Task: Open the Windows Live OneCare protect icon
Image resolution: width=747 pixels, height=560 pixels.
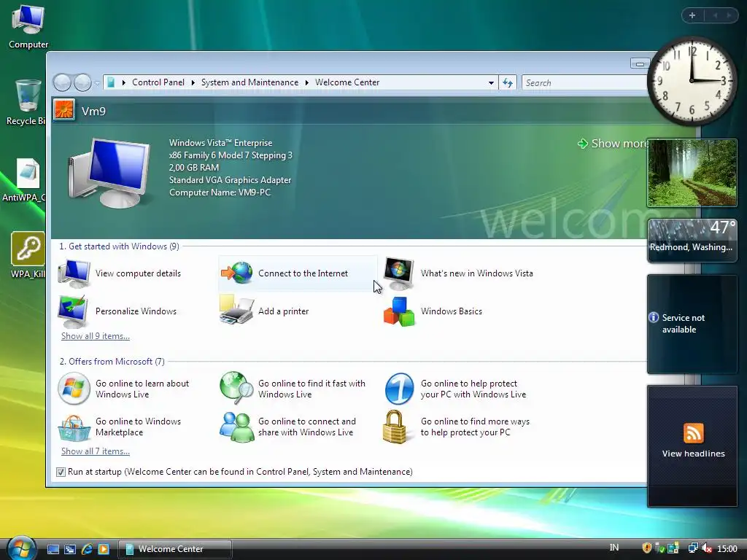Action: pyautogui.click(x=399, y=389)
